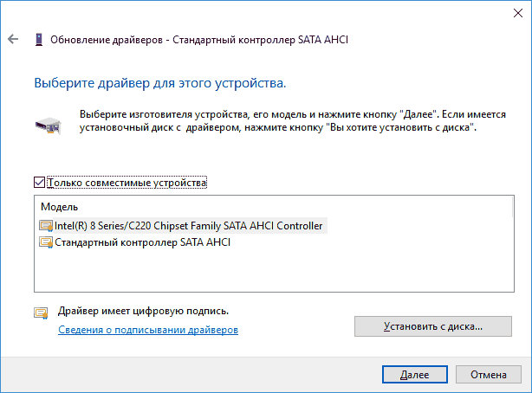Click the Далее button
Screen dimensions: 532x393
pos(415,374)
